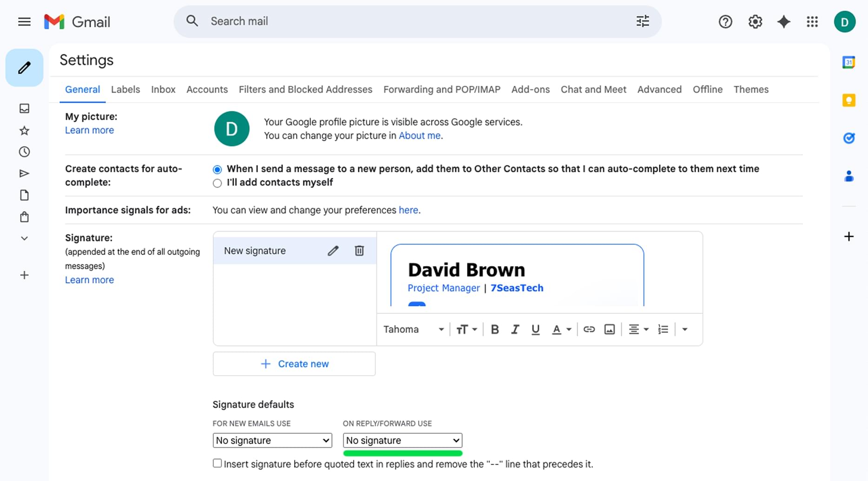Open Starred in the sidebar
This screenshot has width=868, height=481.
tap(24, 130)
